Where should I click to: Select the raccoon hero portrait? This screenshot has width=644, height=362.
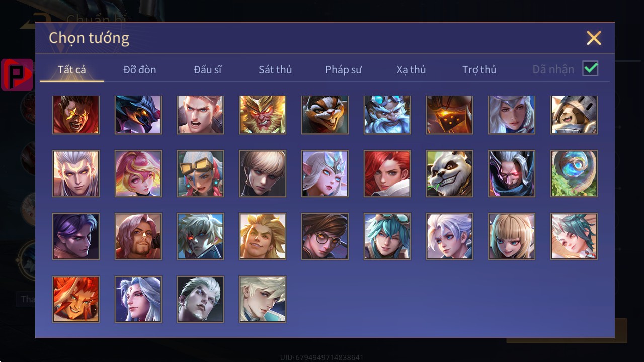325,115
